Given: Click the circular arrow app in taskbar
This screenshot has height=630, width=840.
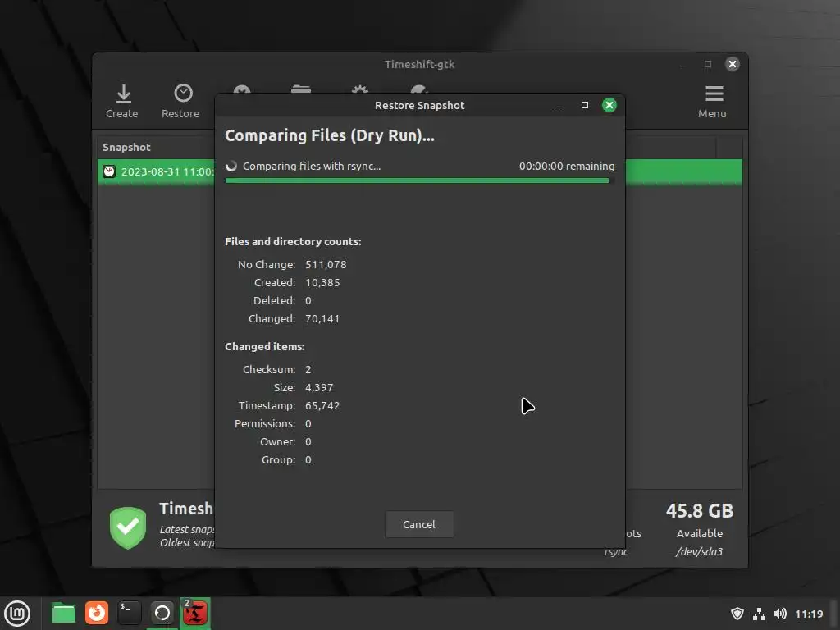Looking at the screenshot, I should [162, 613].
